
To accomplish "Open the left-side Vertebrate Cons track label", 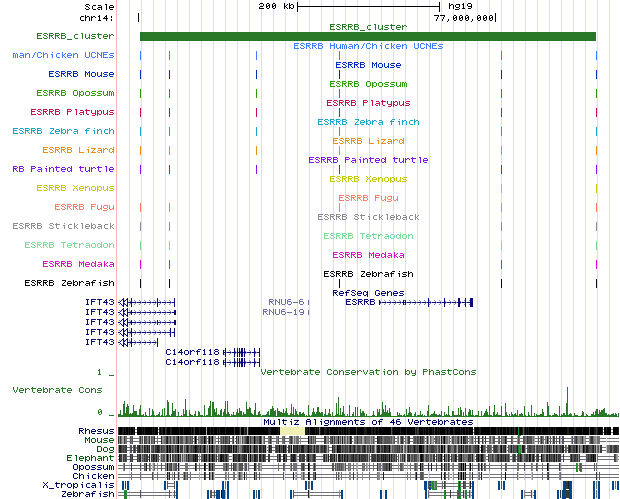I will coord(58,390).
